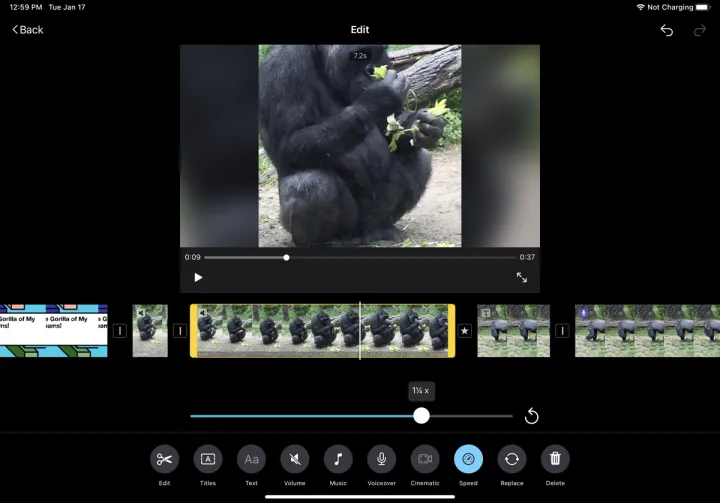Toggle the Volume mute tool
This screenshot has height=503, width=720.
click(x=294, y=459)
